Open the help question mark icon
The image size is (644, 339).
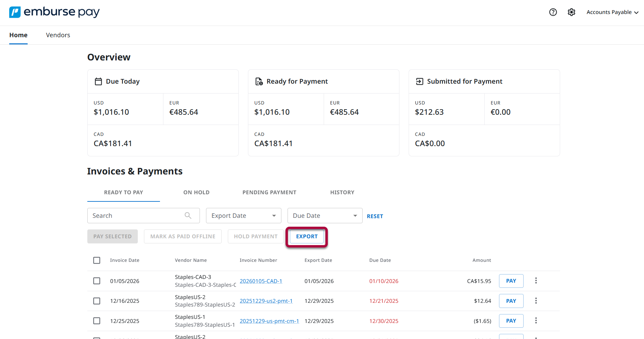[x=553, y=12]
